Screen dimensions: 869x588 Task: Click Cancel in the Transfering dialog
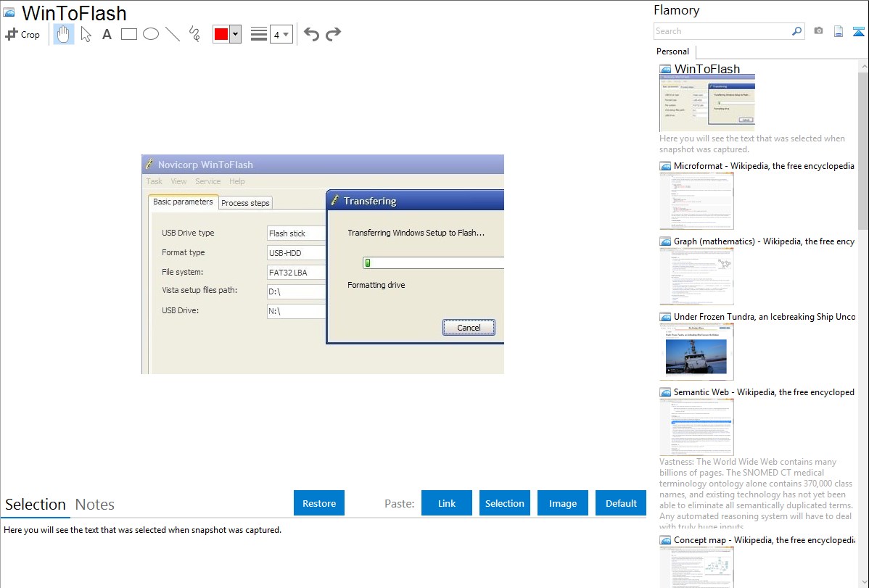coord(469,328)
